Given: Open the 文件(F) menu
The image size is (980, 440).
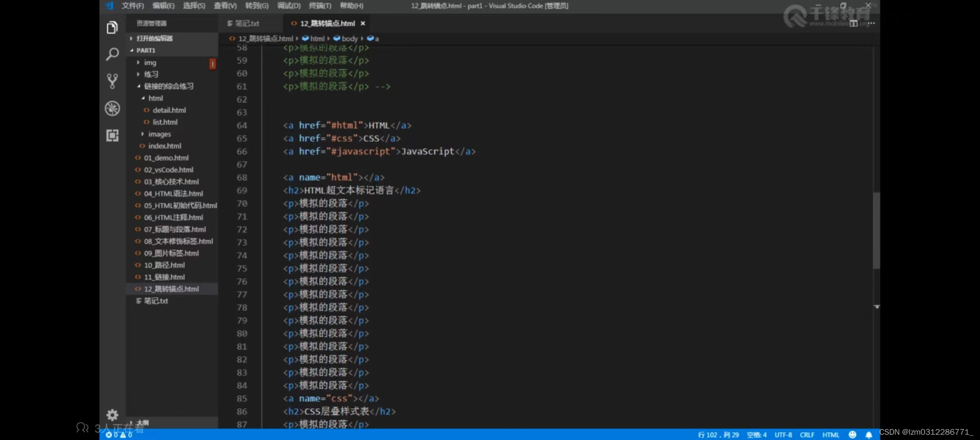Looking at the screenshot, I should tap(133, 6).
